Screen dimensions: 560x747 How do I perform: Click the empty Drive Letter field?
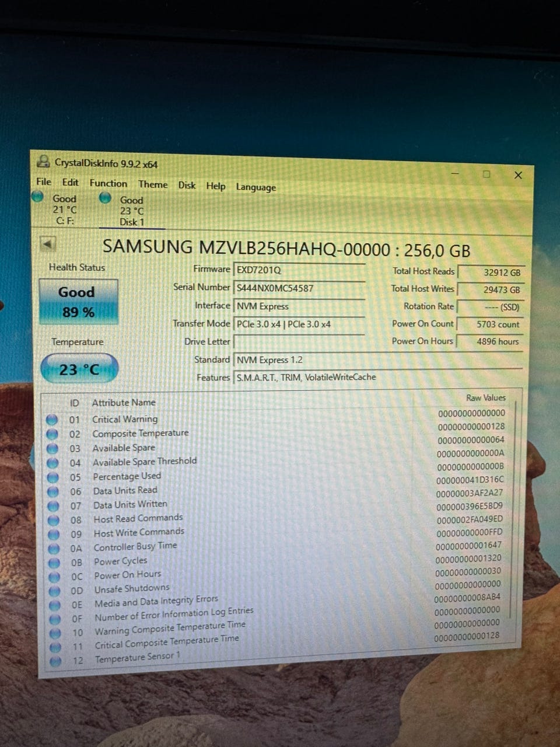coord(299,342)
